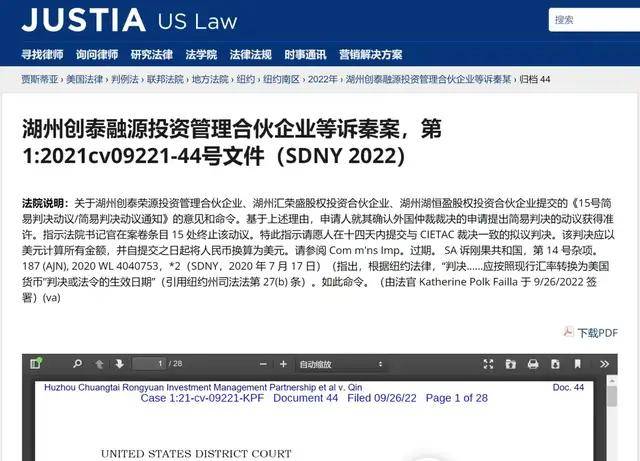Click the 下载PDF link
The width and height of the screenshot is (640, 461).
598,333
